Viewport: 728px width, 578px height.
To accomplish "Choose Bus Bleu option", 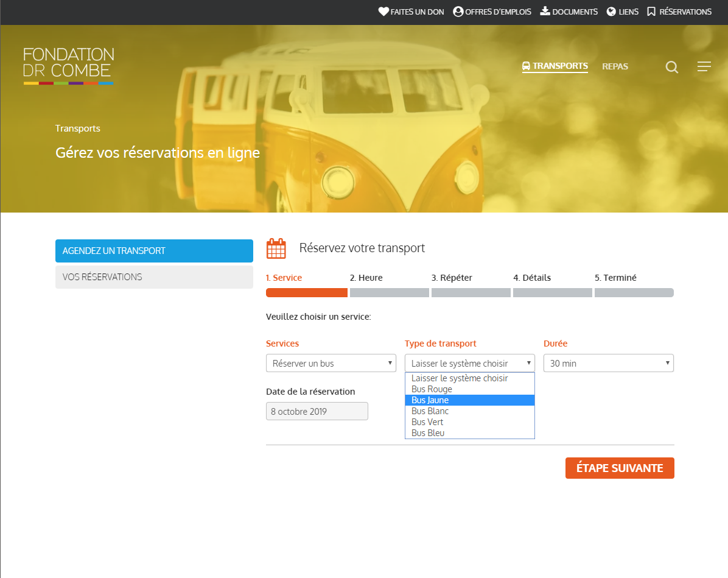I will (470, 433).
